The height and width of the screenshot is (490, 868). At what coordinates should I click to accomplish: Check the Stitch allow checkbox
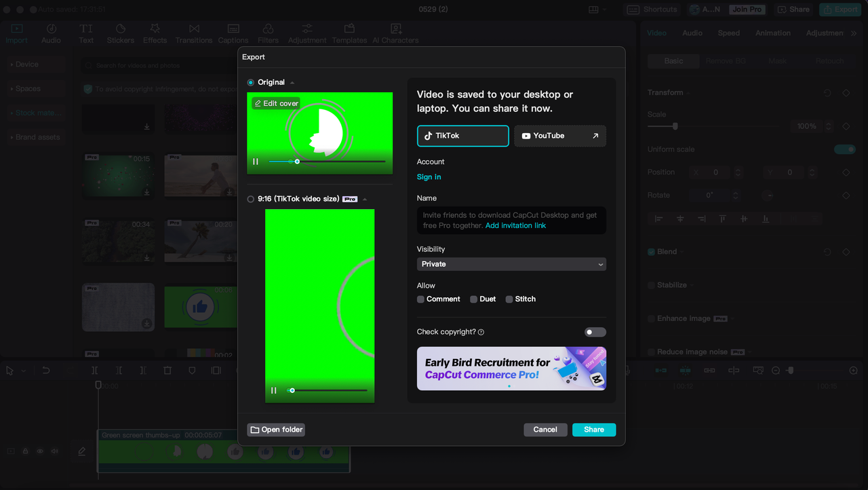pos(509,299)
